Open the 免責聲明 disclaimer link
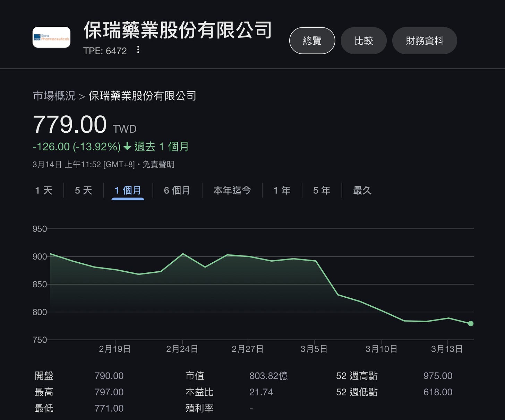Image resolution: width=505 pixels, height=420 pixels. [159, 164]
